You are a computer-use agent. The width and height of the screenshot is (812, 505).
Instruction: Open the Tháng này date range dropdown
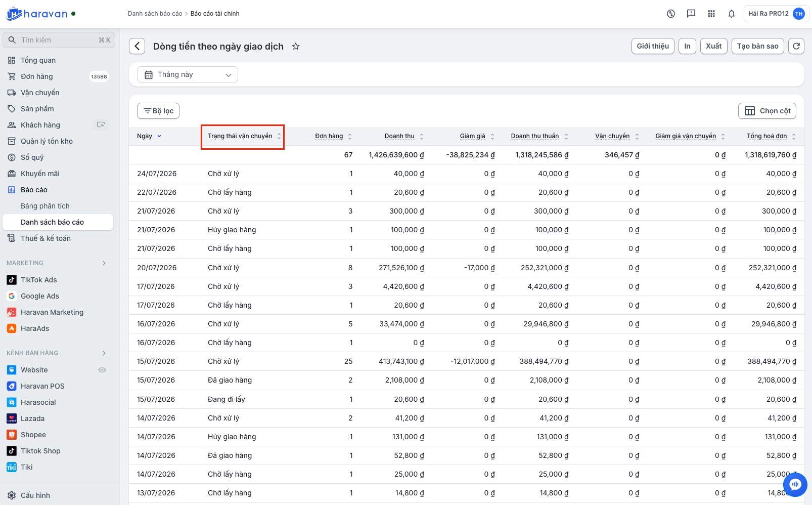coord(188,74)
